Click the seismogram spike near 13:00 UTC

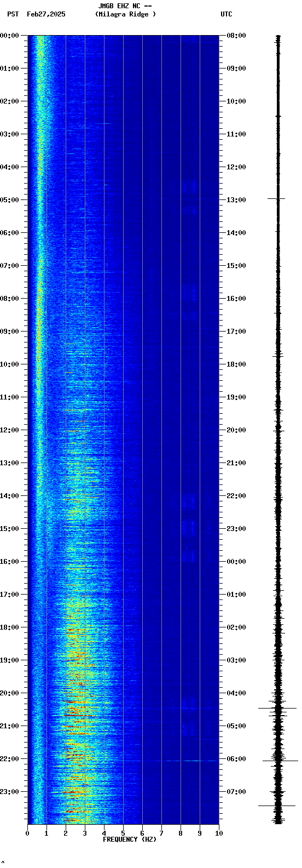point(277,198)
